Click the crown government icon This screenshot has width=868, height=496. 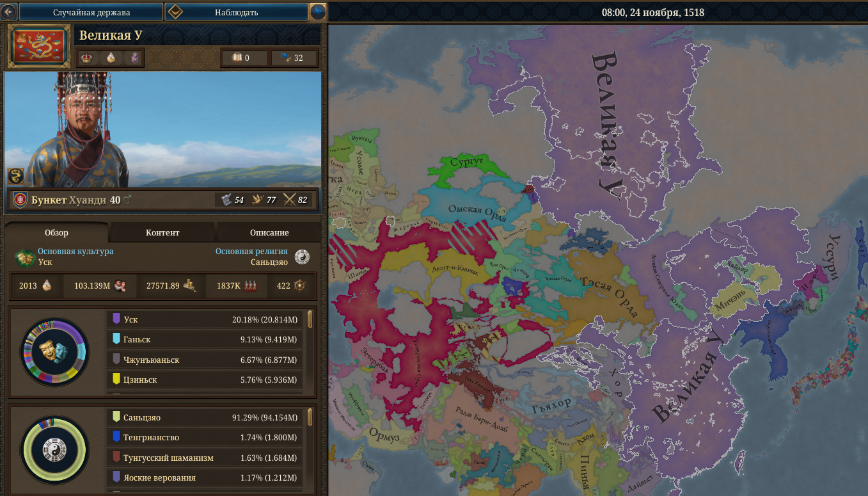click(x=86, y=58)
